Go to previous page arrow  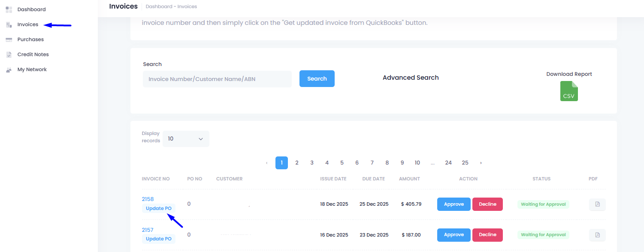pos(266,163)
